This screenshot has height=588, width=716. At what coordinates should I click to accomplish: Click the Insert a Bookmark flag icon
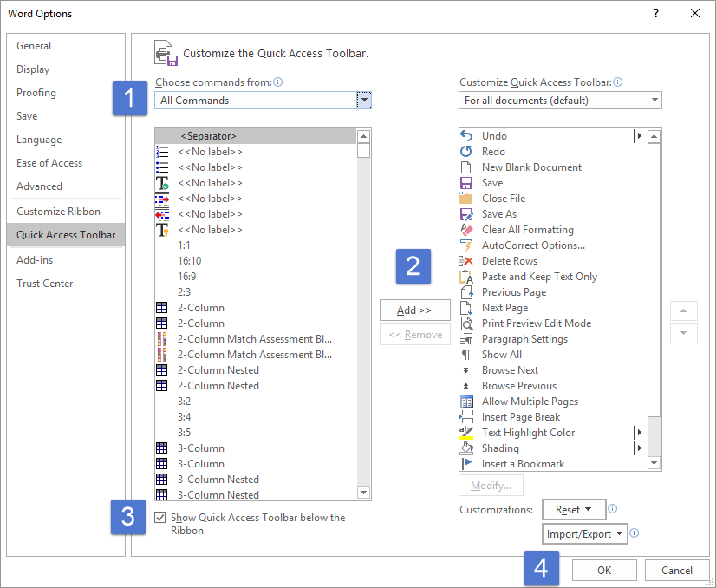pyautogui.click(x=466, y=464)
